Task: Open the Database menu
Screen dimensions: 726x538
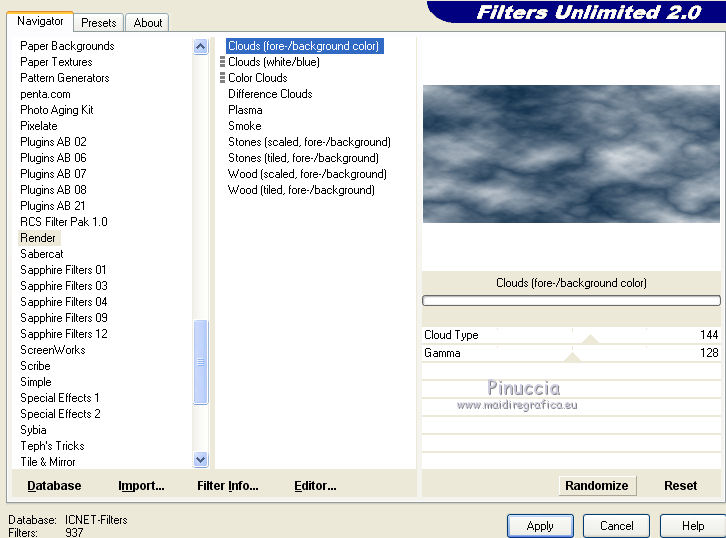Action: (54, 486)
